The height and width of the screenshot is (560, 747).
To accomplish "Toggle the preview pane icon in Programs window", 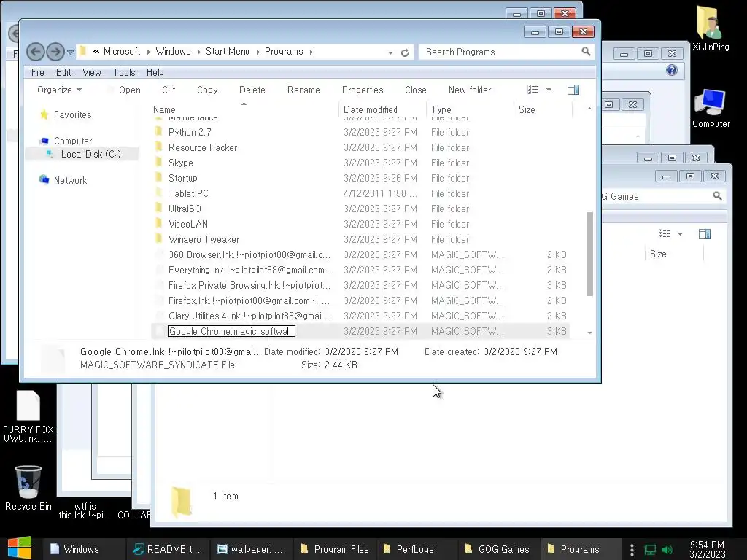I will [573, 90].
